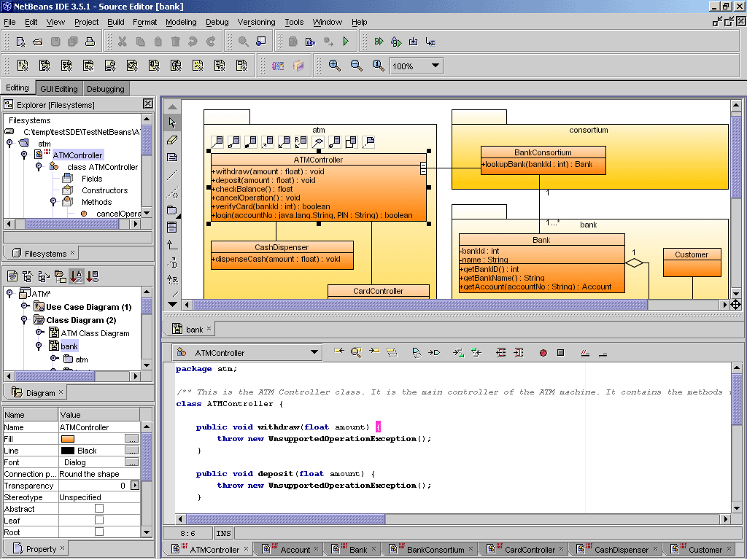
Task: Toggle the Root checkbox
Action: (99, 532)
